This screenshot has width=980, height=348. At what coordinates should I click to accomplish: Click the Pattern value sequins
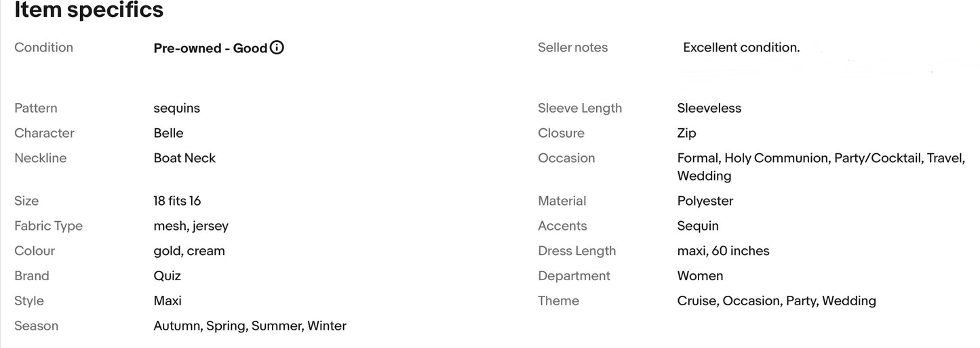(x=177, y=109)
